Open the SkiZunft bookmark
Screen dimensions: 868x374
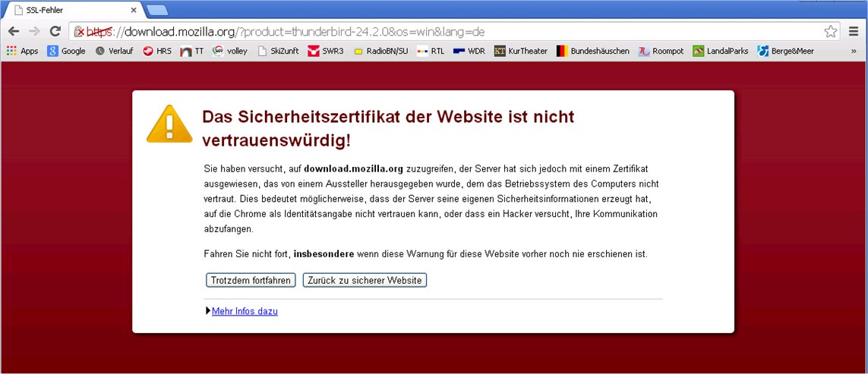click(278, 51)
